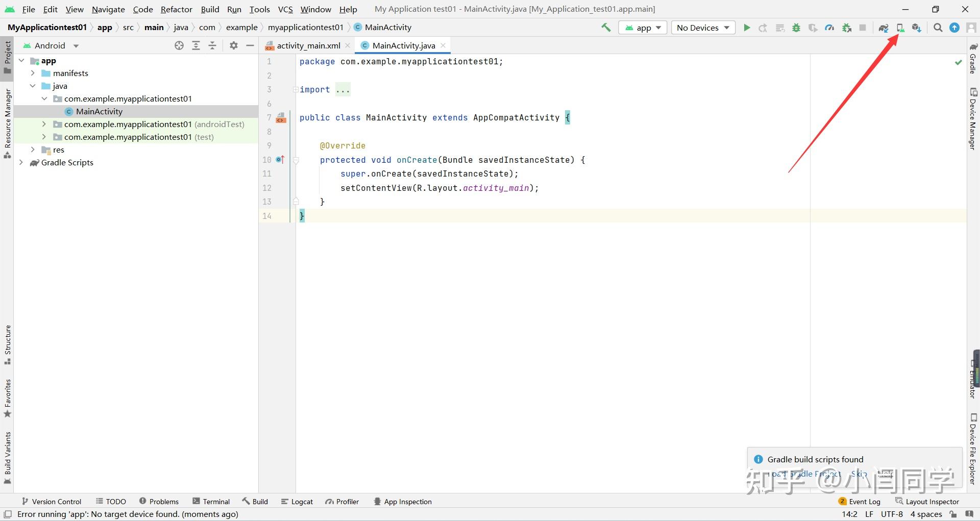Toggle the Resource Manager tool window
This screenshot has height=521, width=980.
click(7, 124)
